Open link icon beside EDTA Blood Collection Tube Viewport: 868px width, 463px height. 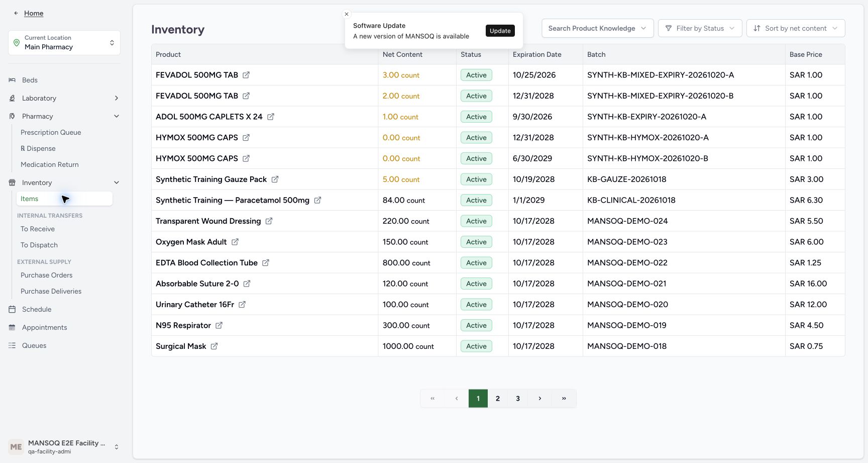click(266, 263)
